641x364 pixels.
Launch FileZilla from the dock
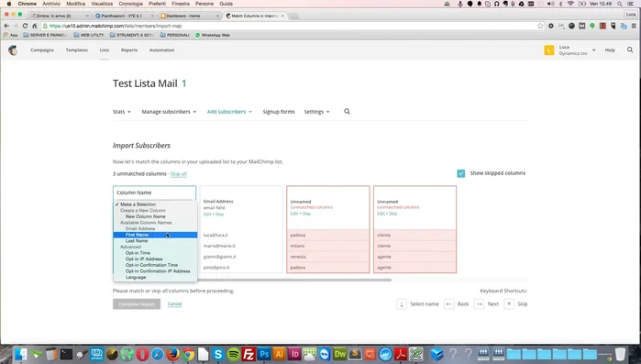[249, 354]
